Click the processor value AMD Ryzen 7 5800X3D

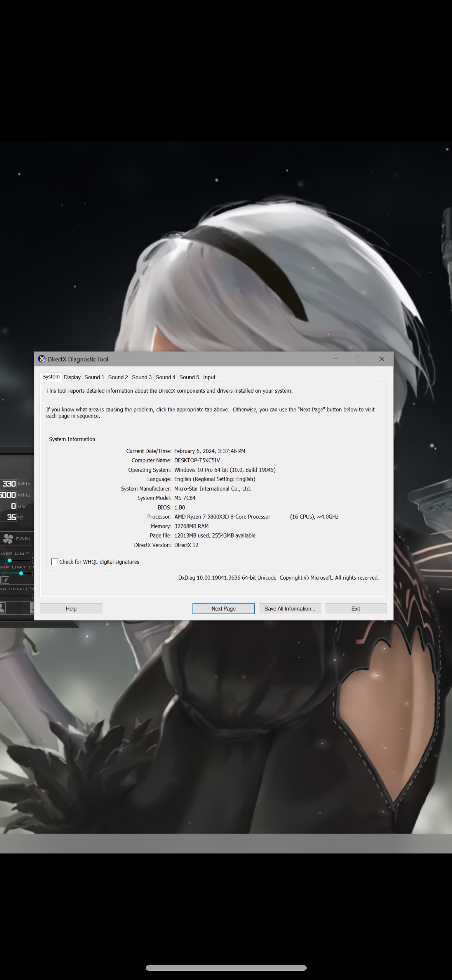click(222, 517)
